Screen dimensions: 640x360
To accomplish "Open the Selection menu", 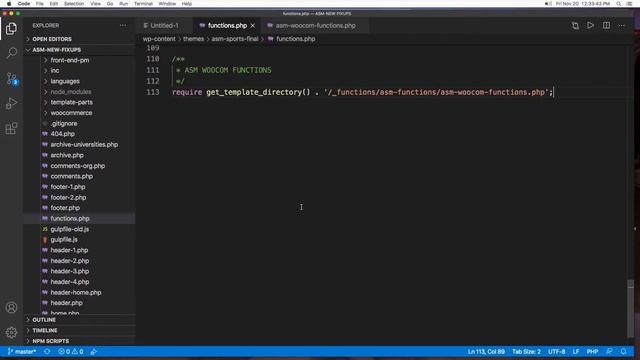I will tap(74, 4).
